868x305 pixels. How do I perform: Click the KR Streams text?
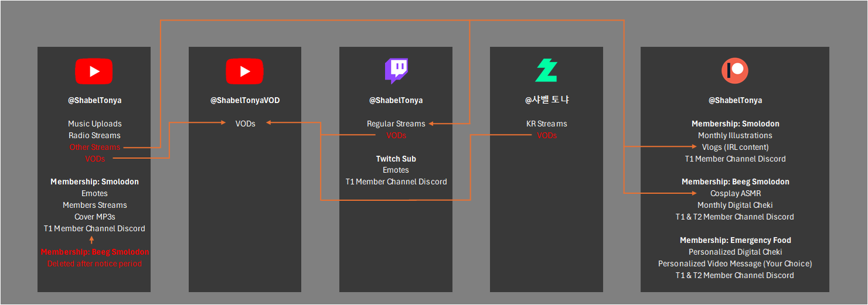[547, 124]
